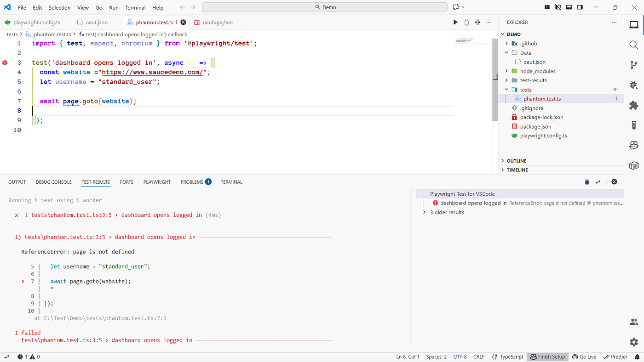The height and width of the screenshot is (362, 644).
Task: Open the remote window icon in status bar
Action: coord(7,357)
